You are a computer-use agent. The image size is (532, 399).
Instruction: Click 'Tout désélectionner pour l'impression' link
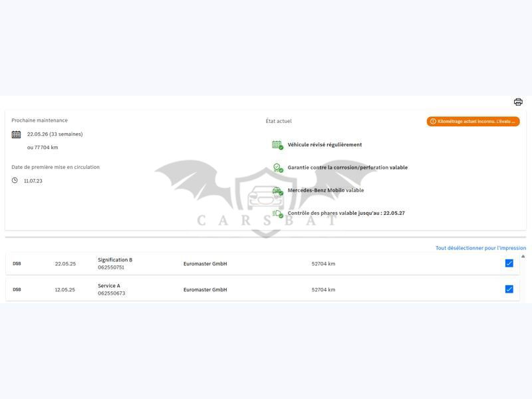coord(480,248)
